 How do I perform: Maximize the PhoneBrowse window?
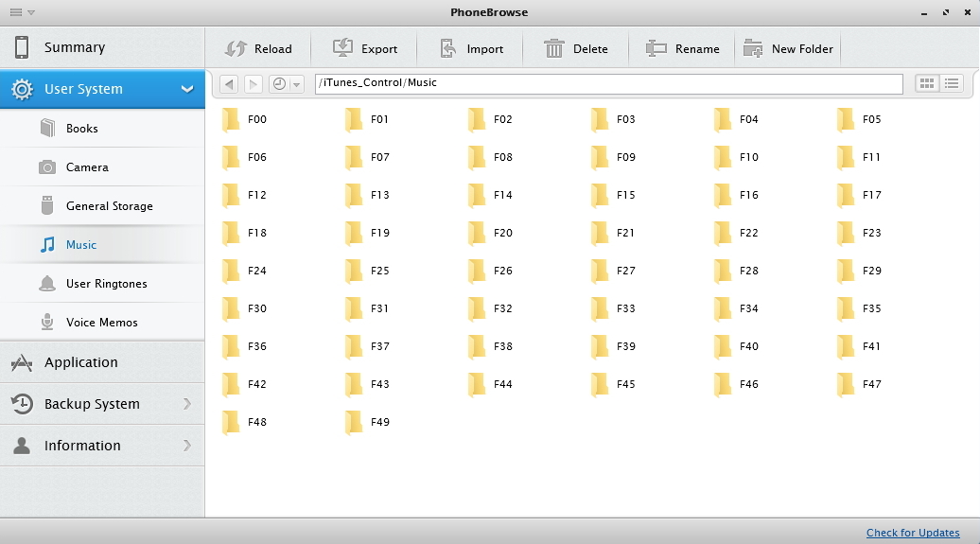(x=946, y=12)
